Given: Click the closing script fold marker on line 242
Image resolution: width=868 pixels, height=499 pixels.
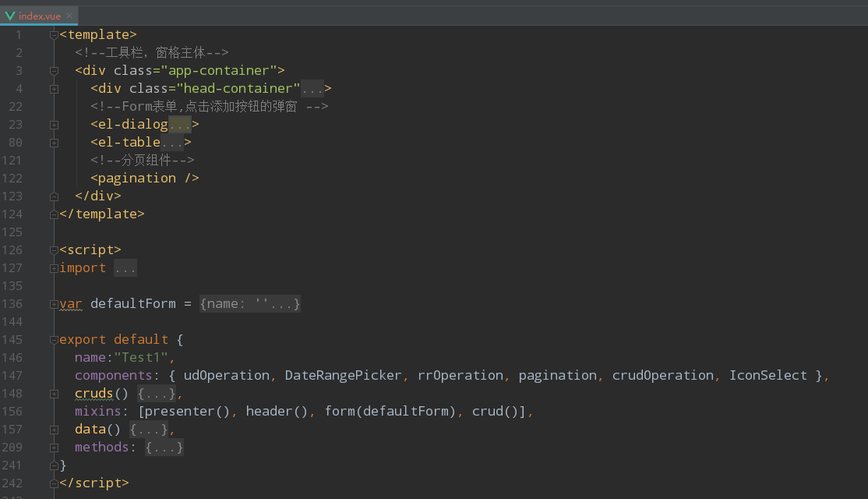Looking at the screenshot, I should click(x=54, y=483).
